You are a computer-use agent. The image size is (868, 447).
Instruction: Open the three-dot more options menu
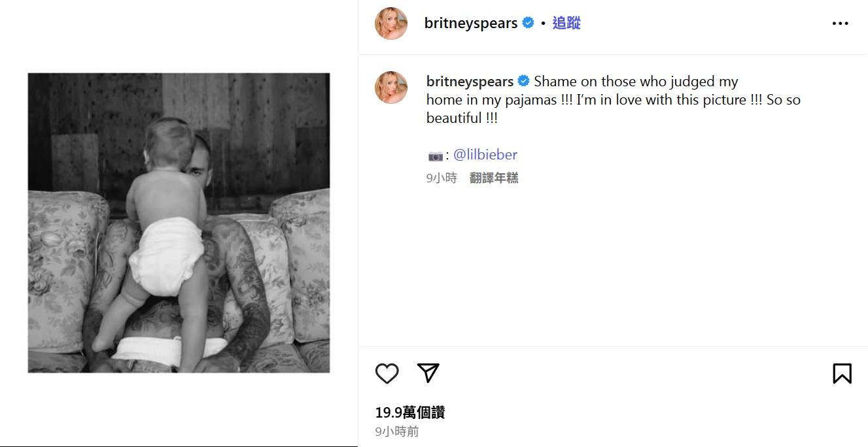tap(840, 24)
